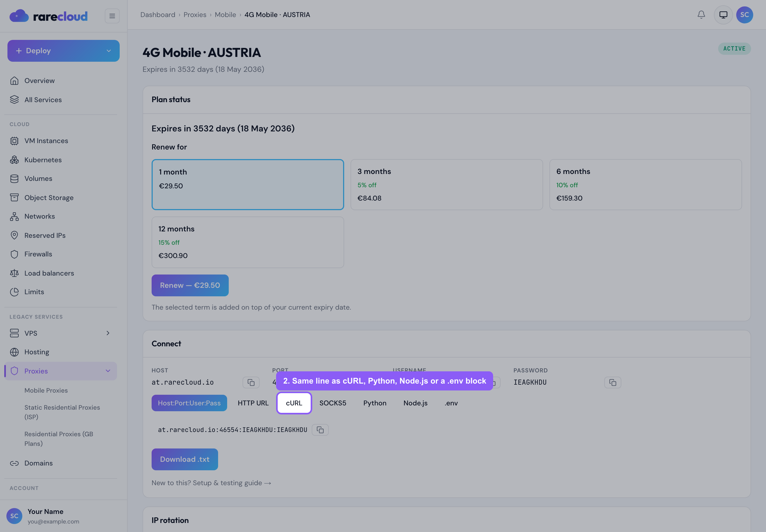This screenshot has height=532, width=766.
Task: Click the '10% off' discount label
Action: tap(567, 185)
